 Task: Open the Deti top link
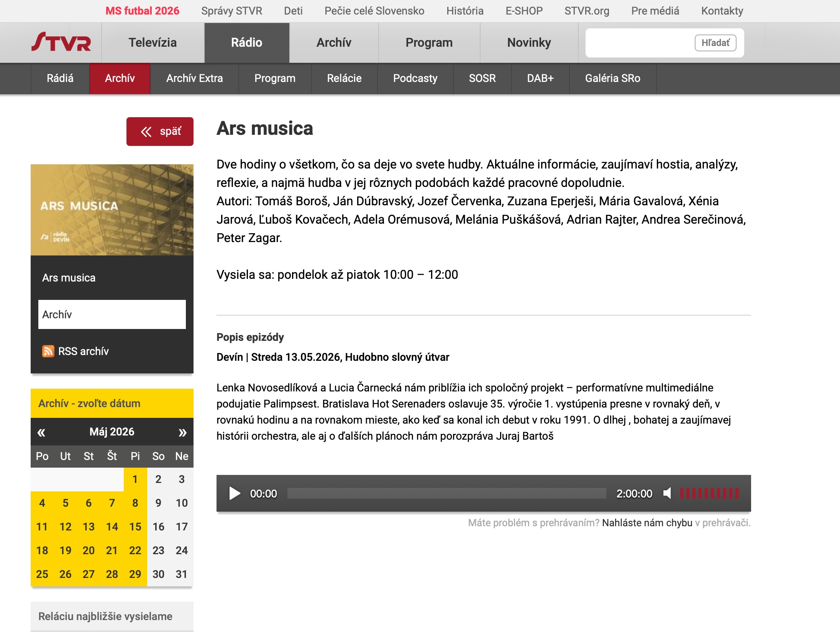293,11
